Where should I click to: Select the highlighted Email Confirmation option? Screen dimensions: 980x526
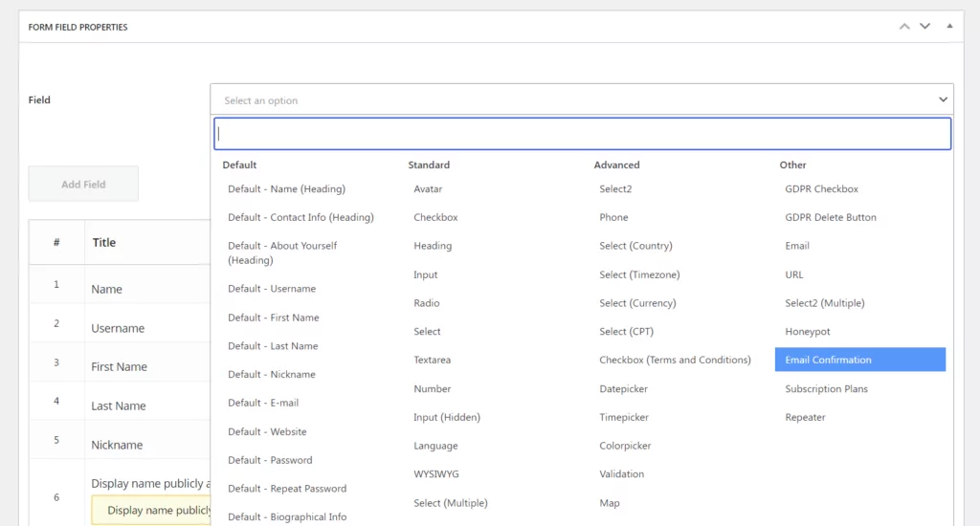pyautogui.click(x=860, y=360)
